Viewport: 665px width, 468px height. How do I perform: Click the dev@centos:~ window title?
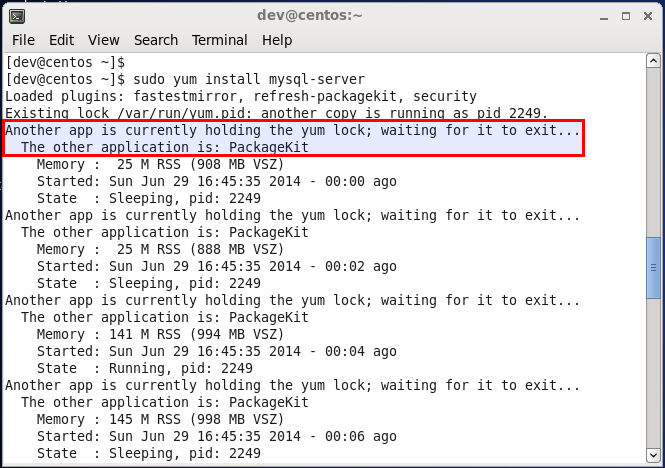click(x=310, y=16)
